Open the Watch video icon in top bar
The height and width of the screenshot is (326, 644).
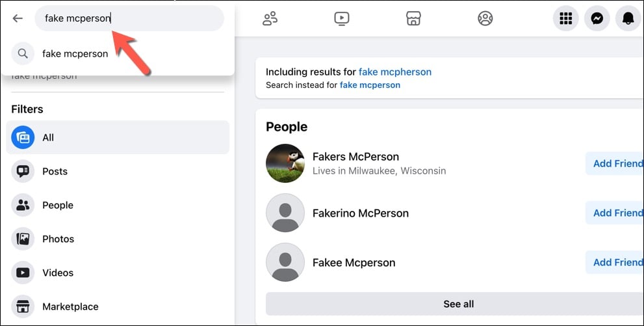point(342,18)
